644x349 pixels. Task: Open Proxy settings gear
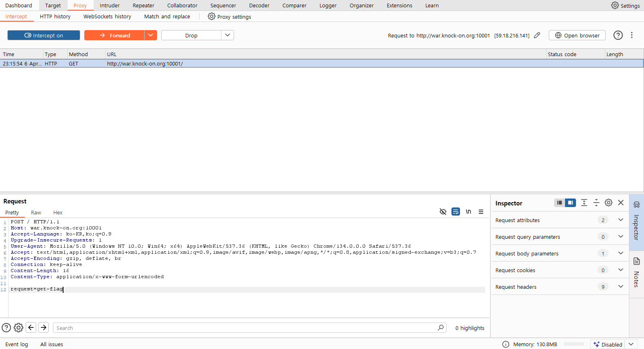pyautogui.click(x=211, y=16)
